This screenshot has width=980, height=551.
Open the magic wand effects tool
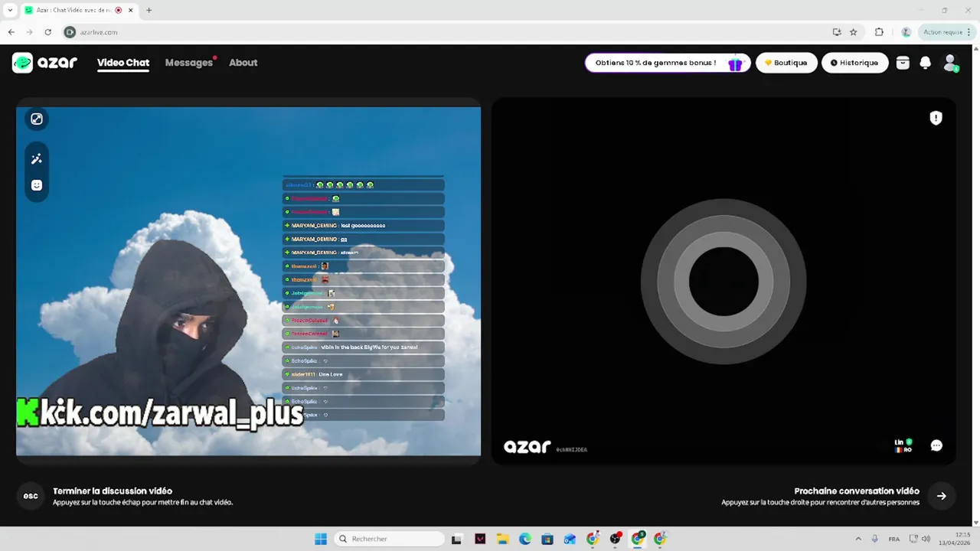pyautogui.click(x=36, y=159)
